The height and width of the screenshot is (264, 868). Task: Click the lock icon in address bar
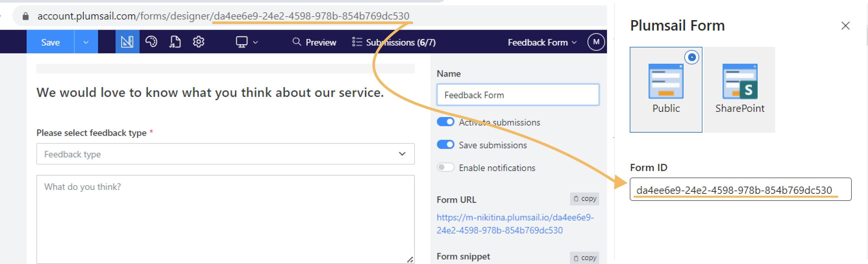pyautogui.click(x=26, y=16)
